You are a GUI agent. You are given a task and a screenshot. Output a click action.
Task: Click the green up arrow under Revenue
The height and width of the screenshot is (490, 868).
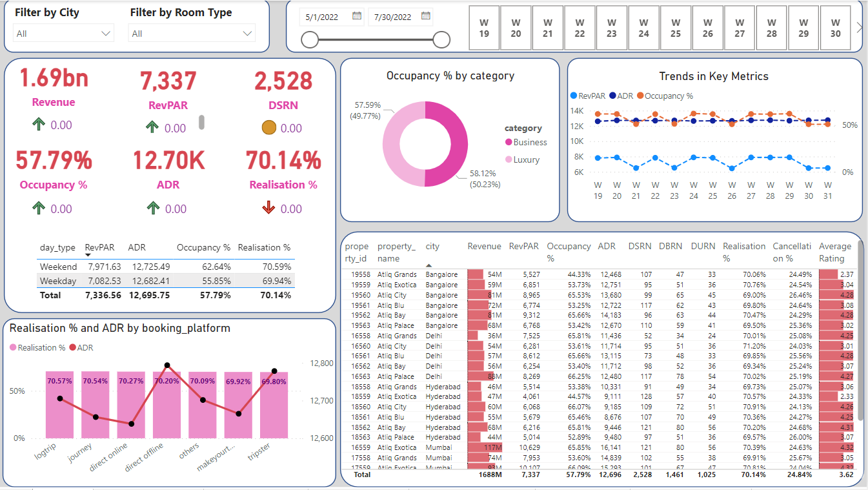(x=39, y=124)
